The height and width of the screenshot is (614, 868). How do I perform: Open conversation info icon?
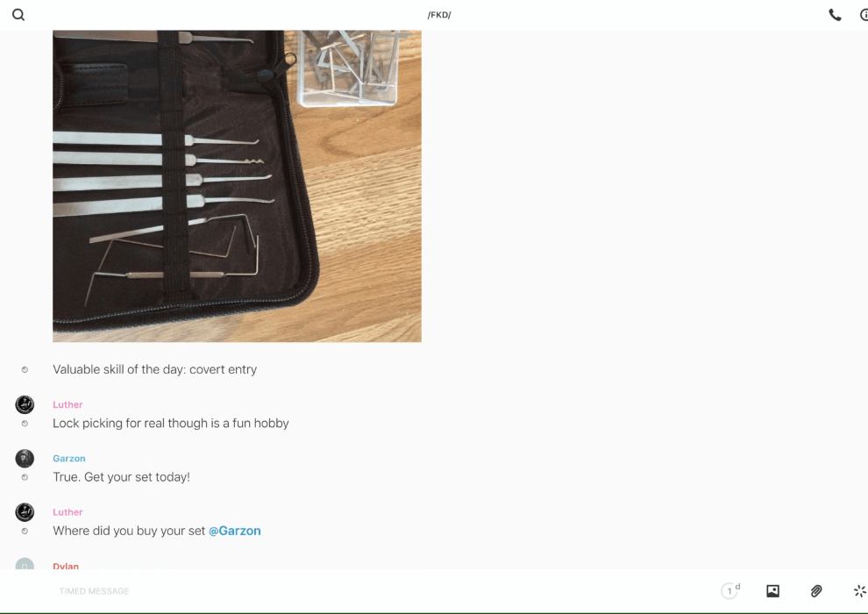pos(864,15)
